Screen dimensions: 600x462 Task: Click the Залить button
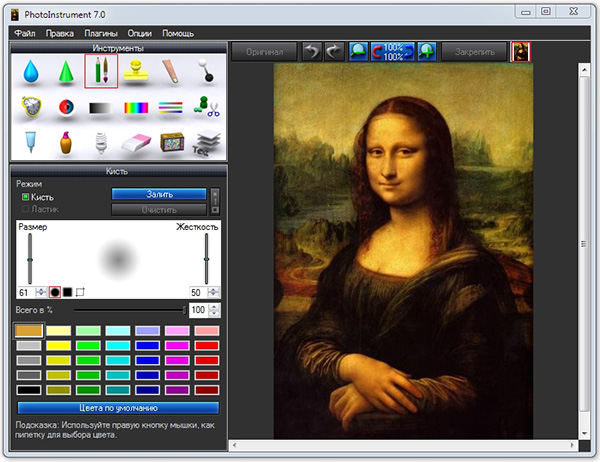[159, 194]
